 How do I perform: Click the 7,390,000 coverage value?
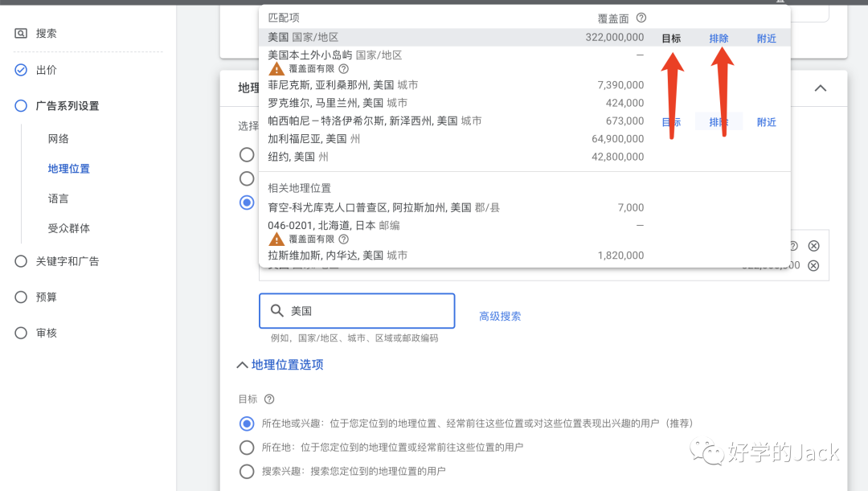tap(620, 84)
